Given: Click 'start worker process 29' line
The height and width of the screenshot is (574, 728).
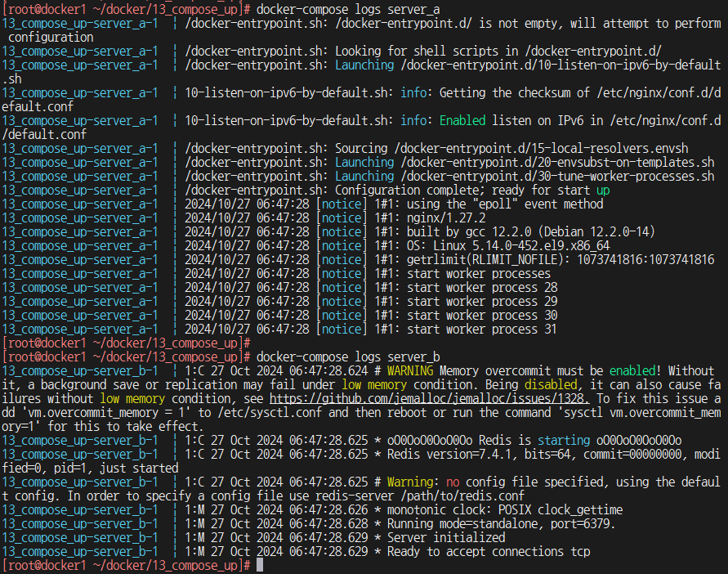Looking at the screenshot, I should [482, 302].
